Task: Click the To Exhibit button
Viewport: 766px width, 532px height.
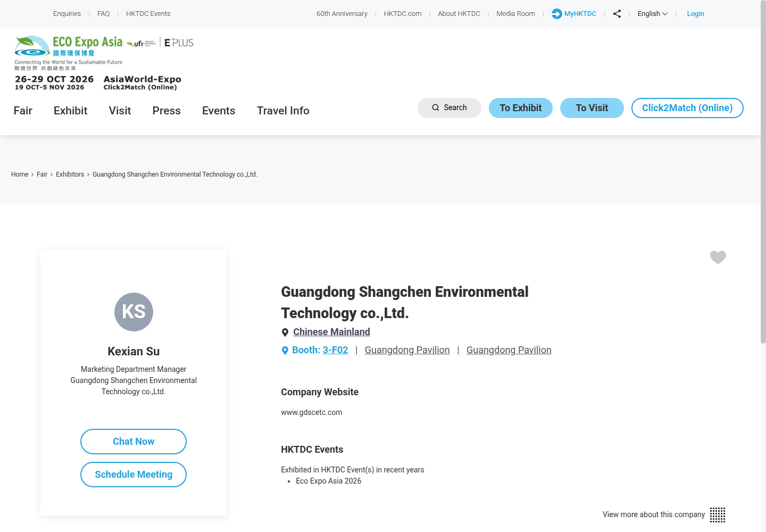Action: click(521, 108)
